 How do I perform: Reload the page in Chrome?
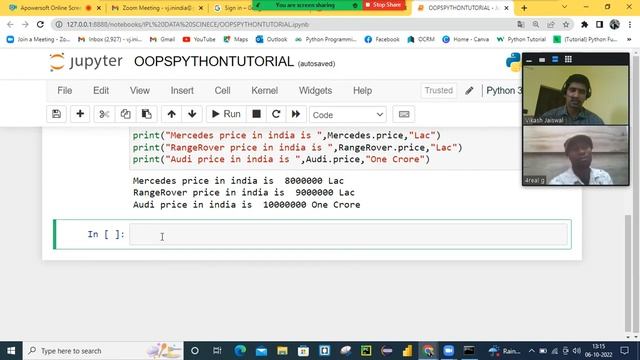[40, 24]
